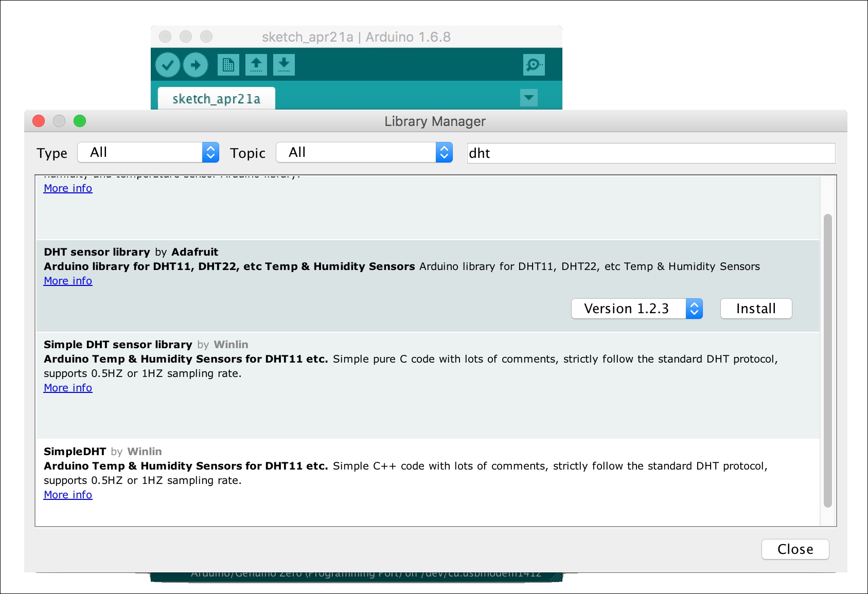This screenshot has height=594, width=868.
Task: Click the Save sketch down-arrow icon
Action: [284, 65]
